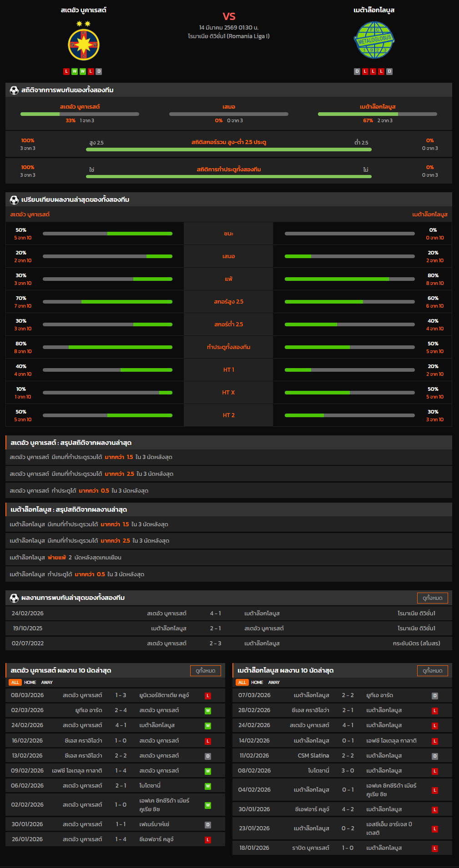Open 'ดูทั้งหมด' in the Steaua last 10 matches panel

[205, 671]
